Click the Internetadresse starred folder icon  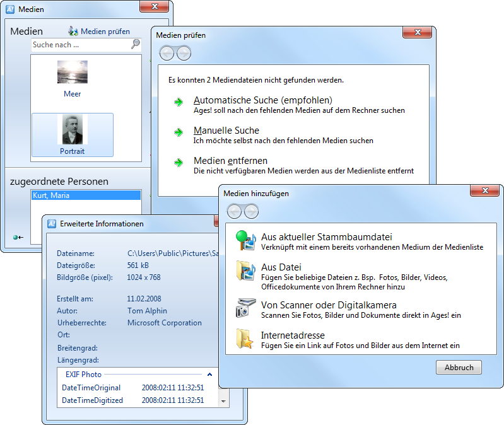(x=243, y=338)
